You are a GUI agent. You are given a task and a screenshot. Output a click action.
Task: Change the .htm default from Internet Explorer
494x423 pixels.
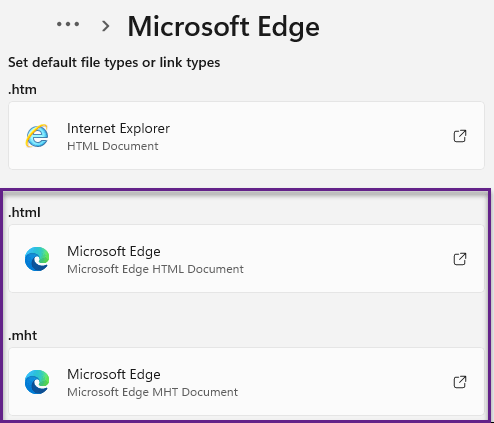[x=246, y=136]
